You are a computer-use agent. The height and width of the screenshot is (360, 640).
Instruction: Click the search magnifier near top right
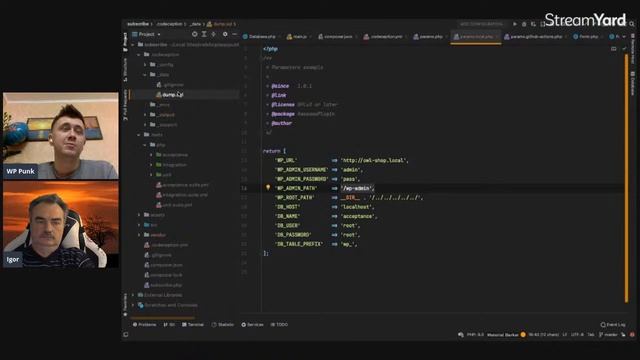[632, 24]
